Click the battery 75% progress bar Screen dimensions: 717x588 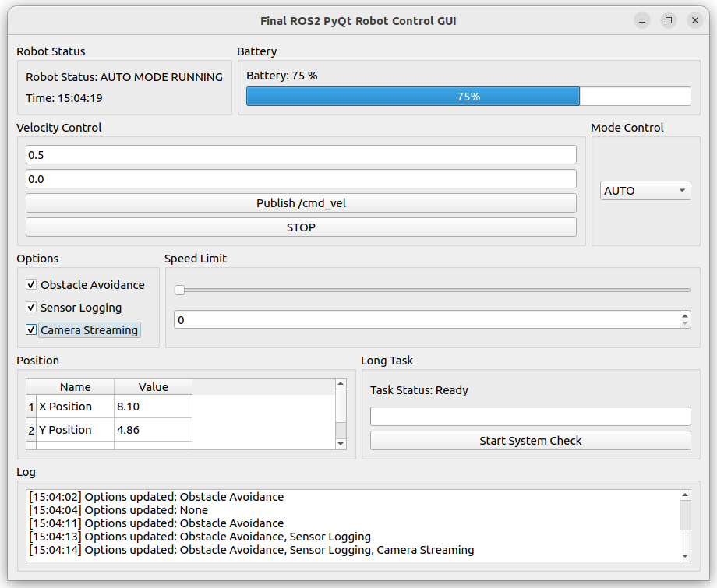468,97
